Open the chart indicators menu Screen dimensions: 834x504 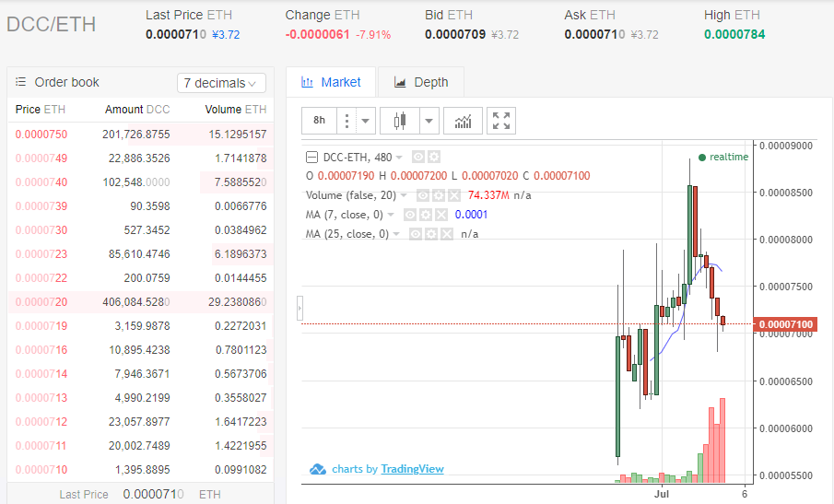pyautogui.click(x=463, y=121)
